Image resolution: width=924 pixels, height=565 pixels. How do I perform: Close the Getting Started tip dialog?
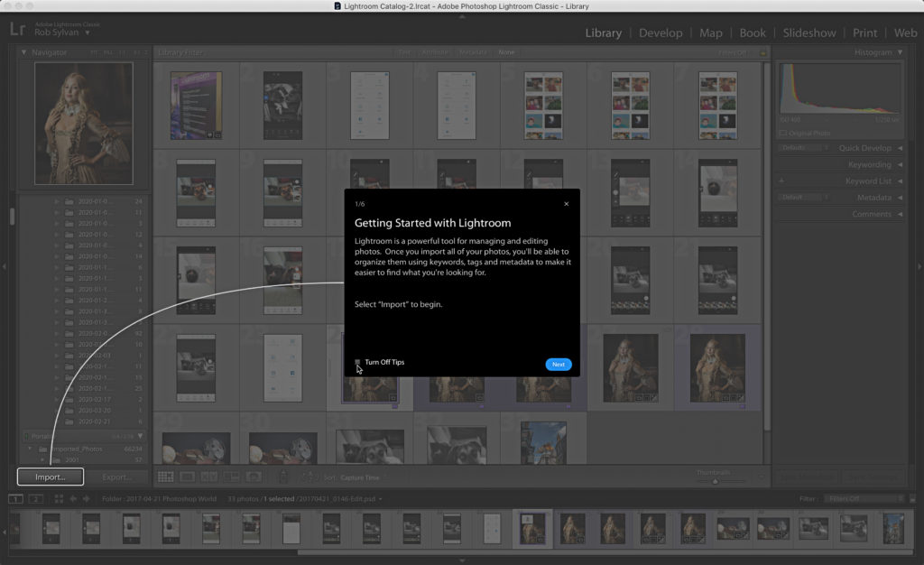click(567, 204)
